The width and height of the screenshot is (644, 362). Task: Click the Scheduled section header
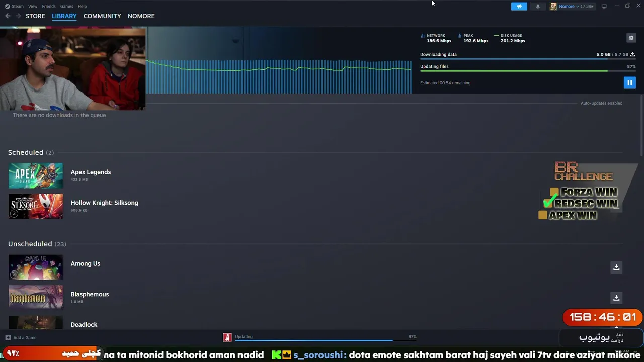pyautogui.click(x=31, y=152)
